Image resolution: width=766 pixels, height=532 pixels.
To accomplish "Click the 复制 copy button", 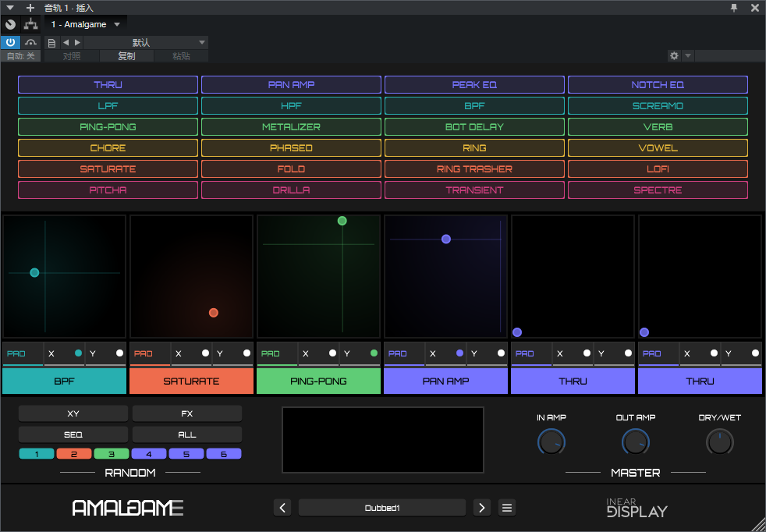I will click(x=126, y=56).
